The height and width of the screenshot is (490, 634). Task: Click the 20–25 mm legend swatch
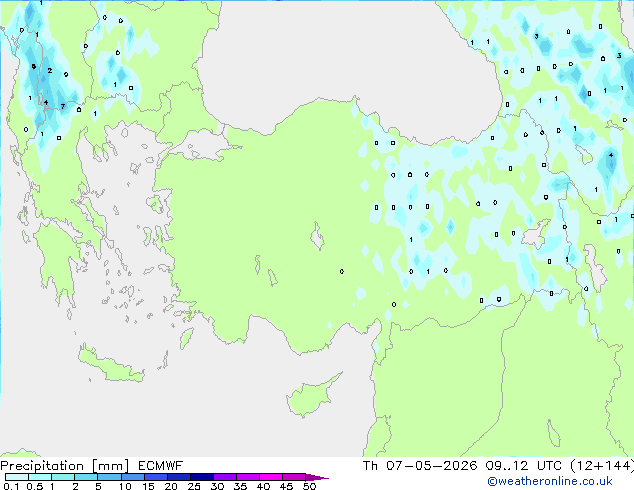[x=178, y=477]
